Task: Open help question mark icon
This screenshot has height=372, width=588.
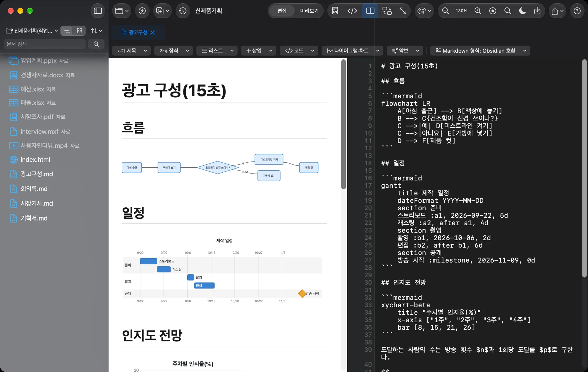Action: click(x=577, y=11)
